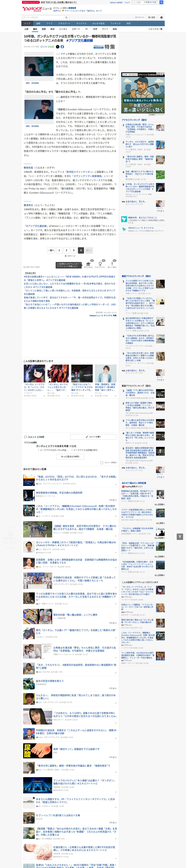Screen dimensions: 186x868
Task: Share article on Facebook icon
Action: 62,47
